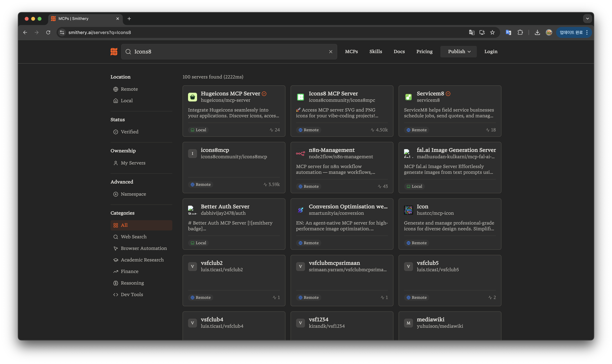Screen dimensions: 612x364
Task: Click the Login link
Action: click(x=491, y=52)
